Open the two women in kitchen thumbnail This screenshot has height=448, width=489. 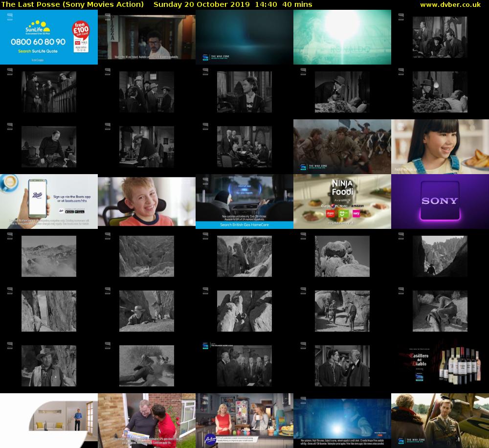tap(244, 421)
